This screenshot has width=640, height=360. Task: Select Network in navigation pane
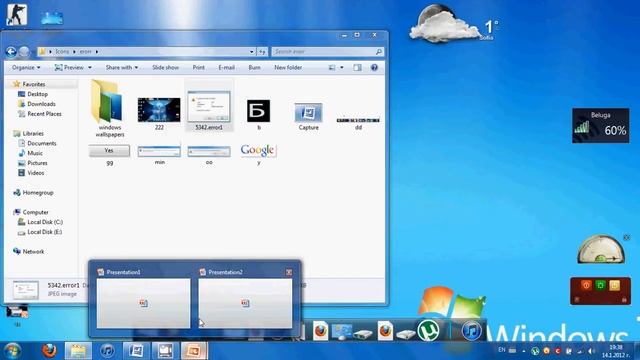tap(33, 251)
